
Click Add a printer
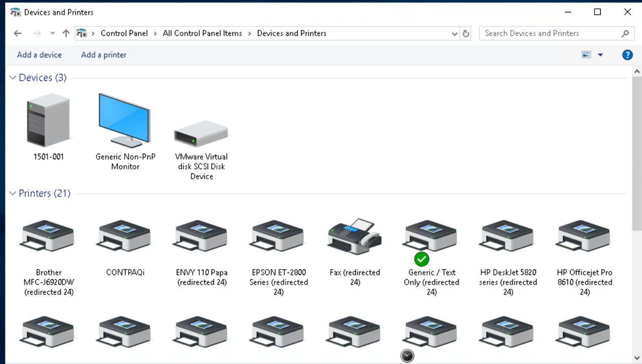[x=104, y=55]
